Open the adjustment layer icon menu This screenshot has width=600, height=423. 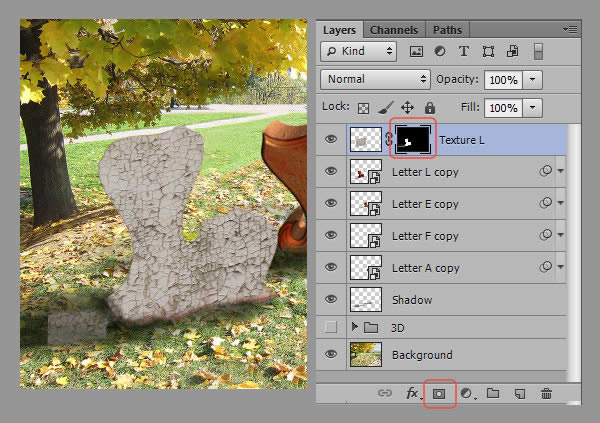tap(467, 394)
